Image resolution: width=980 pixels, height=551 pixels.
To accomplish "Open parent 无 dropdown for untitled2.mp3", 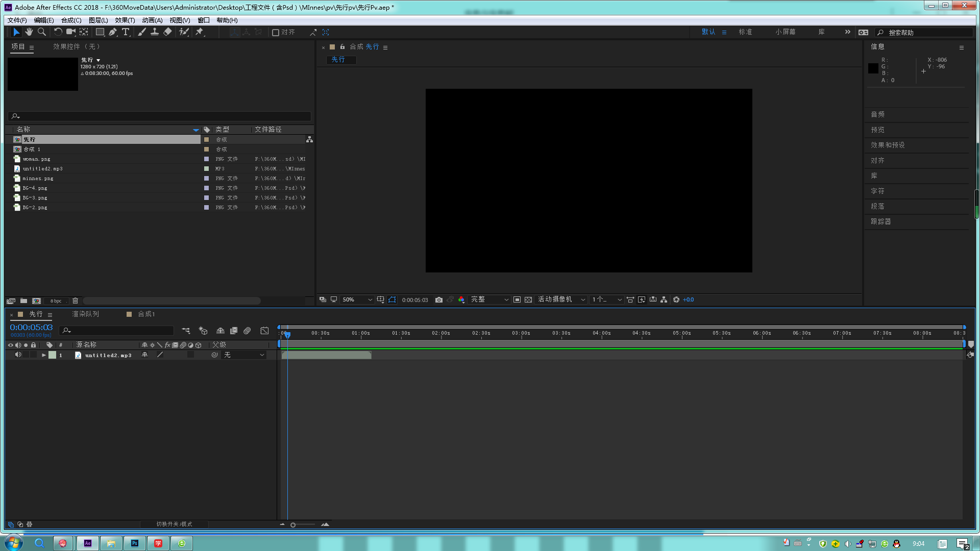I will [x=244, y=355].
